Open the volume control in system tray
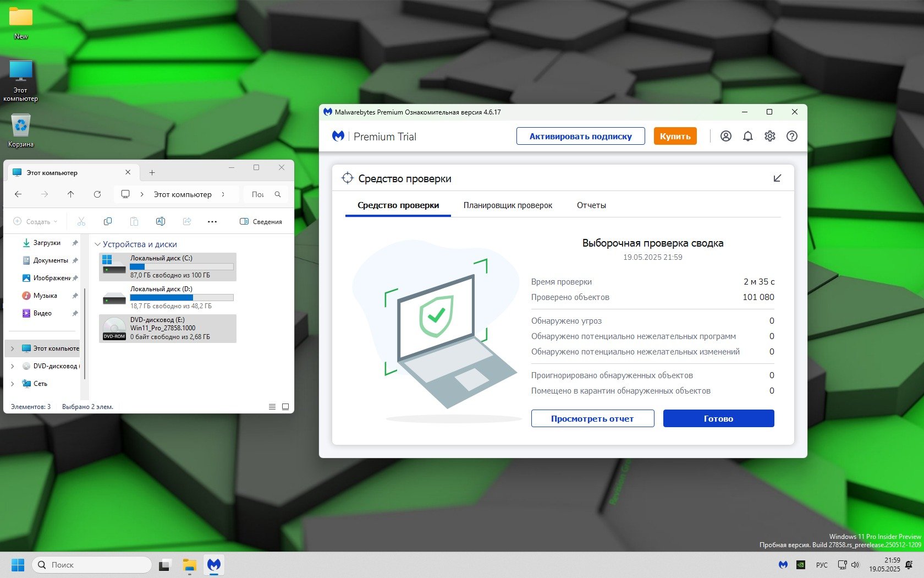924x578 pixels. click(855, 565)
